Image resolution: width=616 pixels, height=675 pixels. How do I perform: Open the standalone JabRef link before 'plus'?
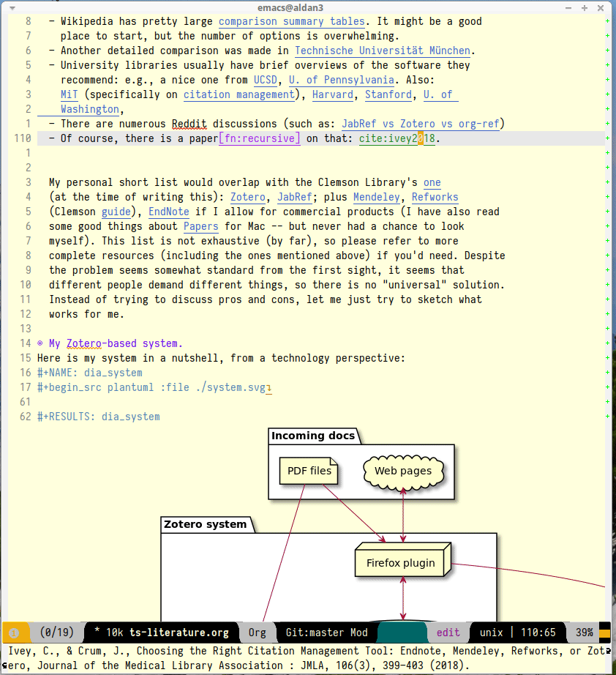coord(295,197)
